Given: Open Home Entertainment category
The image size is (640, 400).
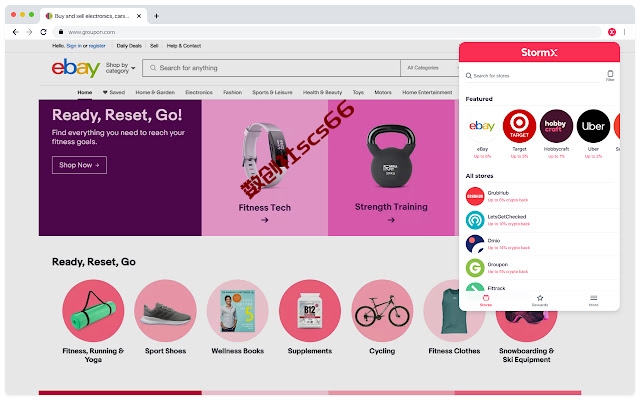Looking at the screenshot, I should pyautogui.click(x=427, y=92).
